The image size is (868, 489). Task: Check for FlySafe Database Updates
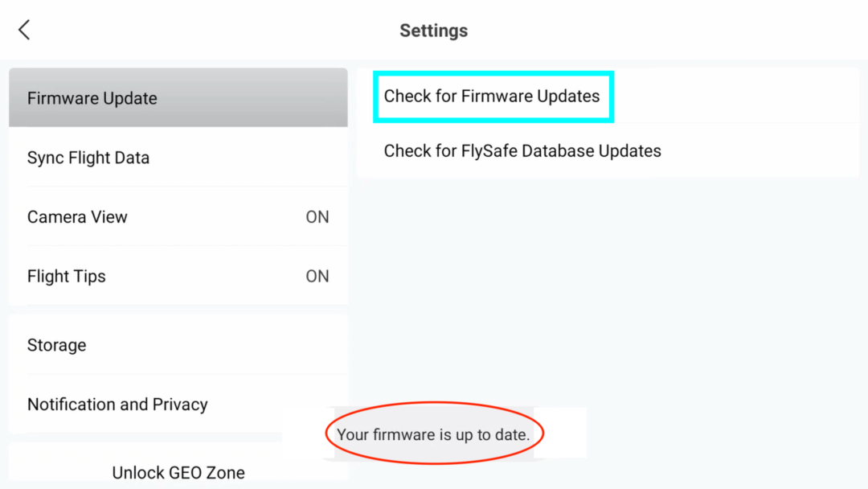(x=522, y=151)
